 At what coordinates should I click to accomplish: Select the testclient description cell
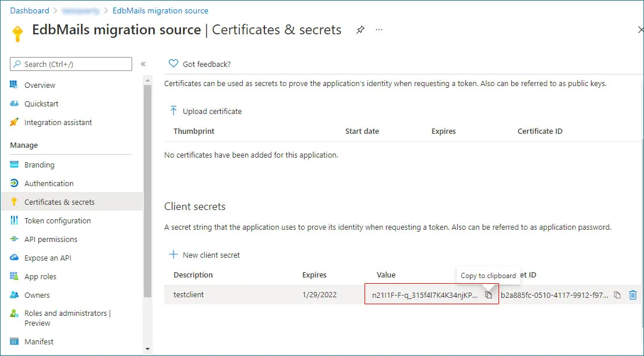pyautogui.click(x=189, y=294)
